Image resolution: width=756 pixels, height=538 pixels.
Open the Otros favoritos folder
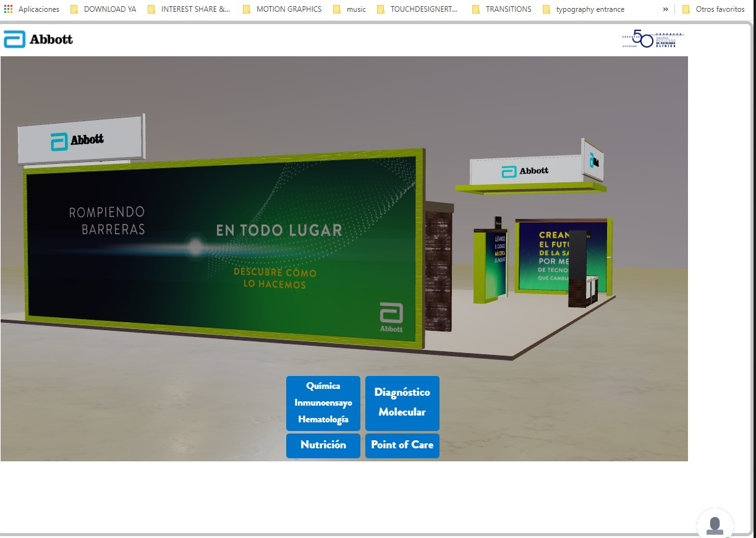point(713,9)
